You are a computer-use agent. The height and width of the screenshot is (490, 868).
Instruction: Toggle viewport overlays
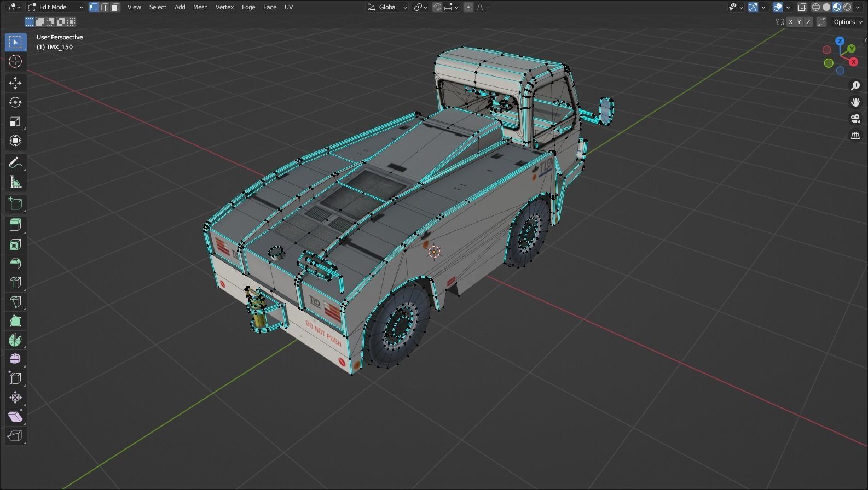point(778,7)
